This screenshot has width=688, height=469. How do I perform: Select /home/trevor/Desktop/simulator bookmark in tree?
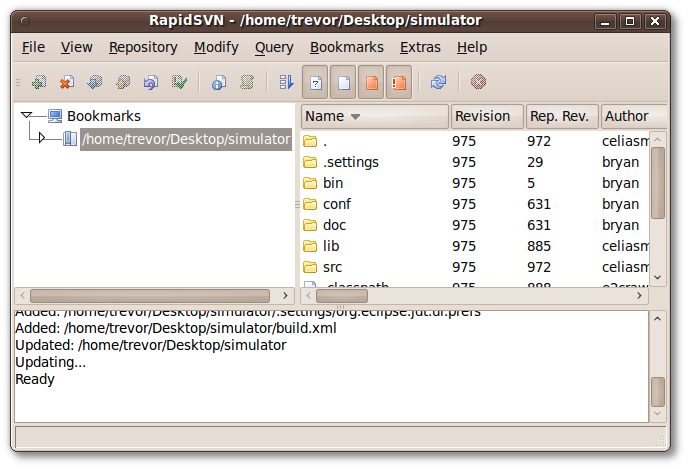point(186,139)
